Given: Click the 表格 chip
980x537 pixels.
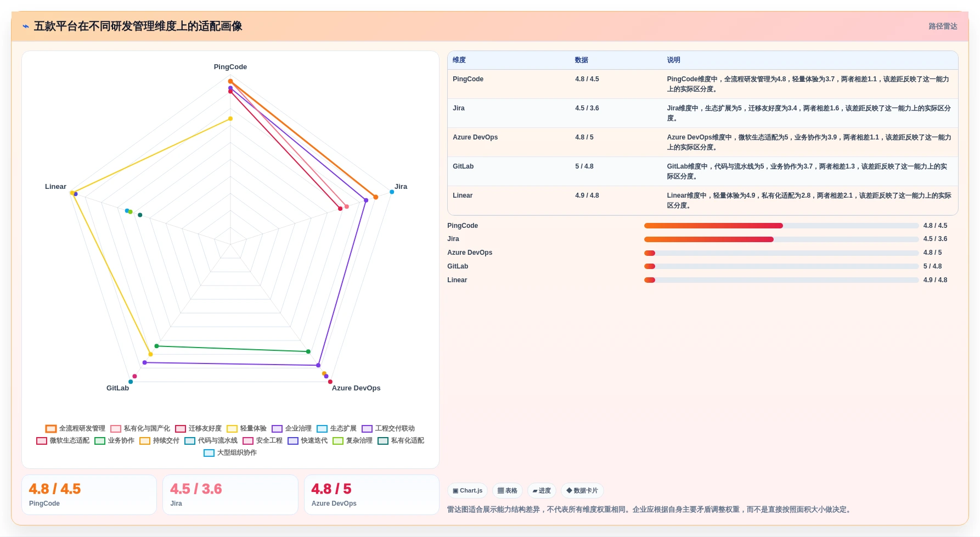Looking at the screenshot, I should pos(508,490).
